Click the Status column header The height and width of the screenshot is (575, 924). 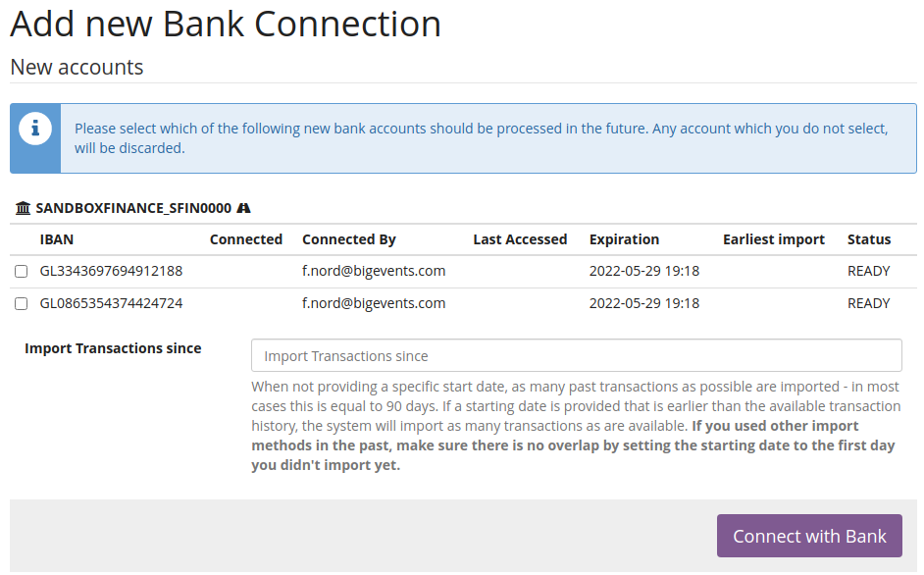[x=869, y=239]
